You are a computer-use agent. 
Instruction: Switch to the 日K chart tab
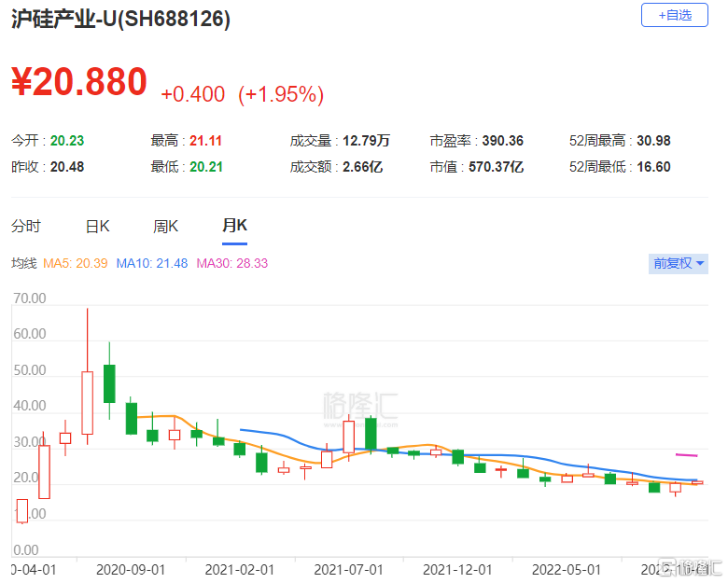[97, 227]
